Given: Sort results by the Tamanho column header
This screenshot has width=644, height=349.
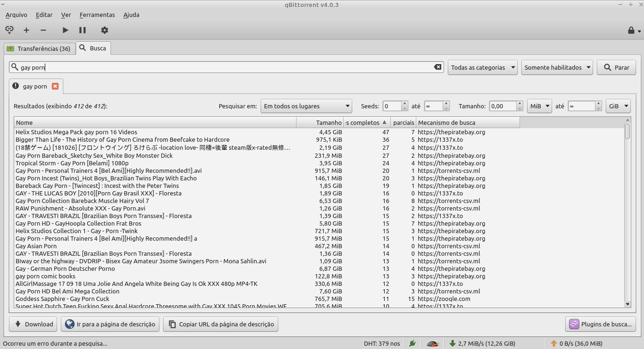Looking at the screenshot, I should click(x=329, y=122).
